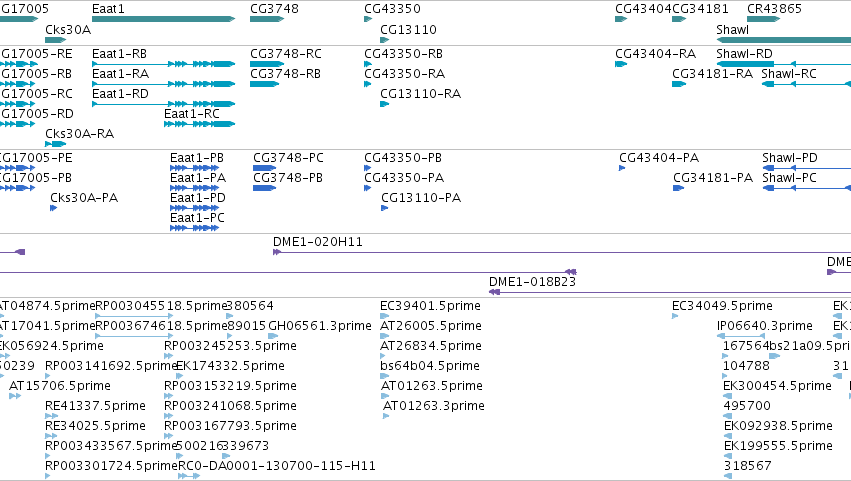Select the CG13110 gene label

(x=408, y=30)
